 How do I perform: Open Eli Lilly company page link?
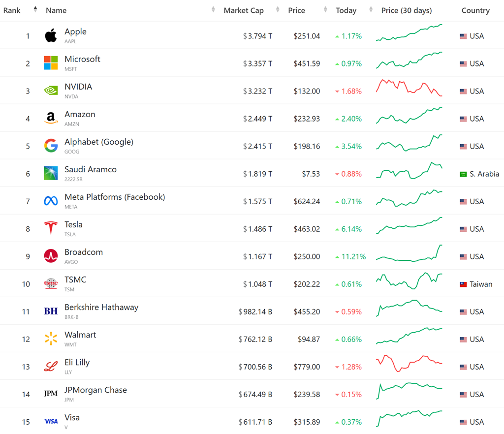(x=77, y=363)
